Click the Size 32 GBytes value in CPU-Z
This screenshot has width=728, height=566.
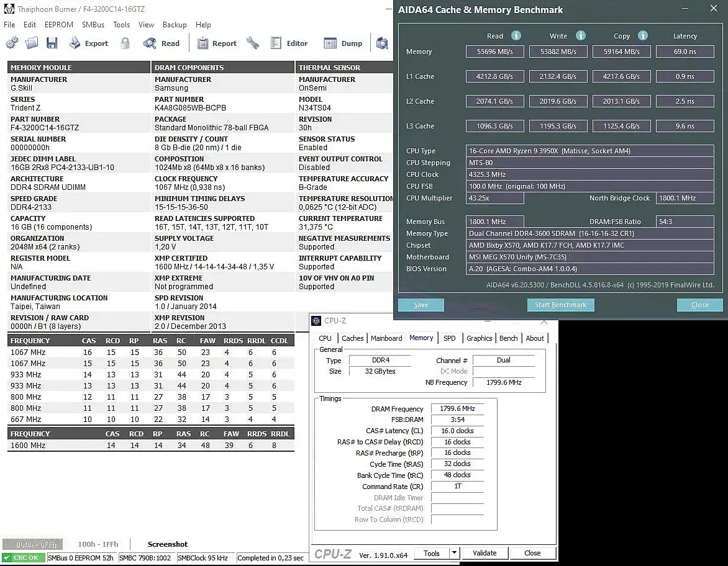tap(380, 371)
